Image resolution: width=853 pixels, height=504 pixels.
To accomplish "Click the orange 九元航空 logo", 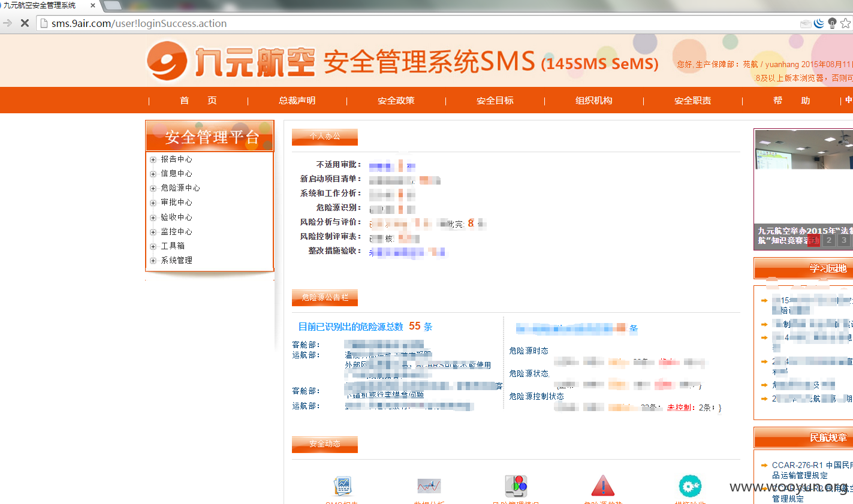I will [x=231, y=61].
